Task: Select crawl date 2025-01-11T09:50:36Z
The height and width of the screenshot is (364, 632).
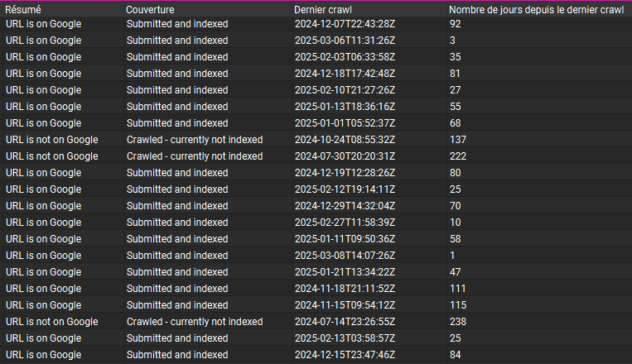Action: [345, 238]
